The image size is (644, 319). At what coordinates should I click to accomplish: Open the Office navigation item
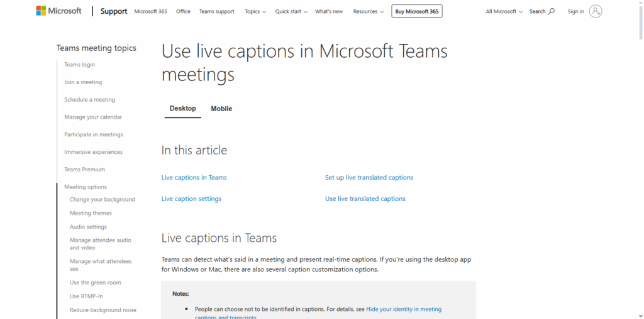(183, 11)
